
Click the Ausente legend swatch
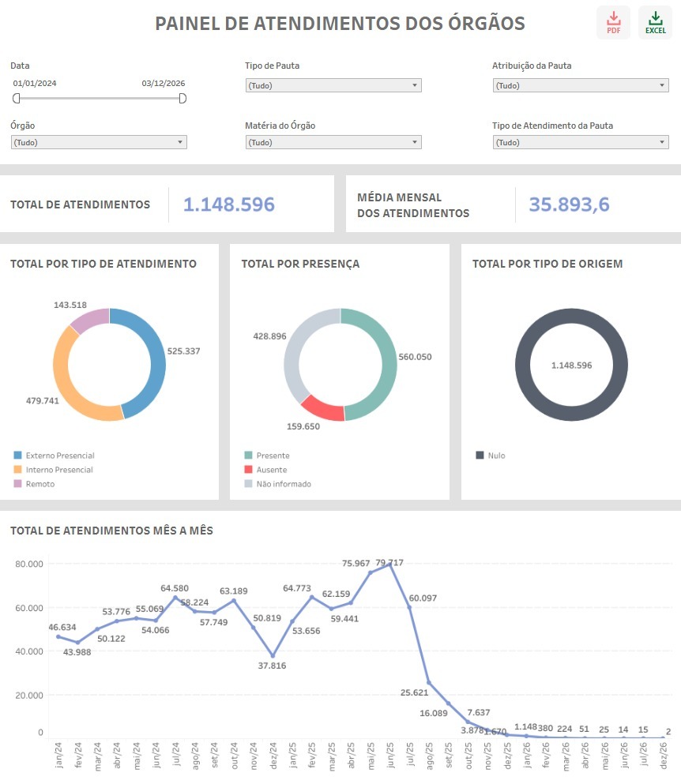[x=248, y=470]
